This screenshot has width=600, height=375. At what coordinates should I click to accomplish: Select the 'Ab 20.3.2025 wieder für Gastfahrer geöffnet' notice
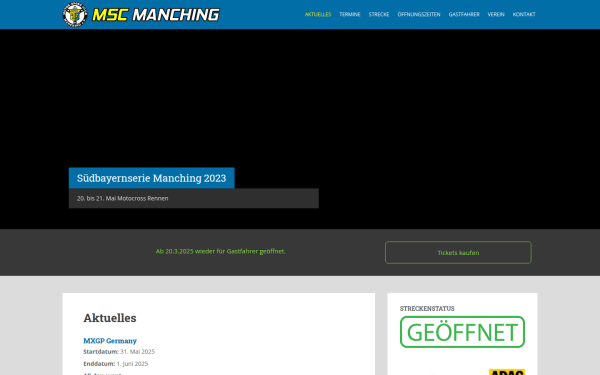(x=220, y=251)
